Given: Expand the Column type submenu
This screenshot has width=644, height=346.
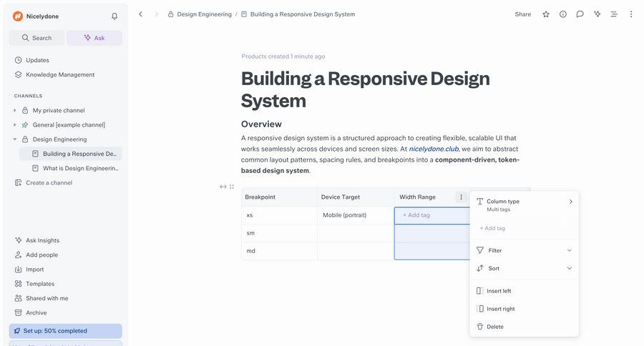Looking at the screenshot, I should [x=570, y=202].
